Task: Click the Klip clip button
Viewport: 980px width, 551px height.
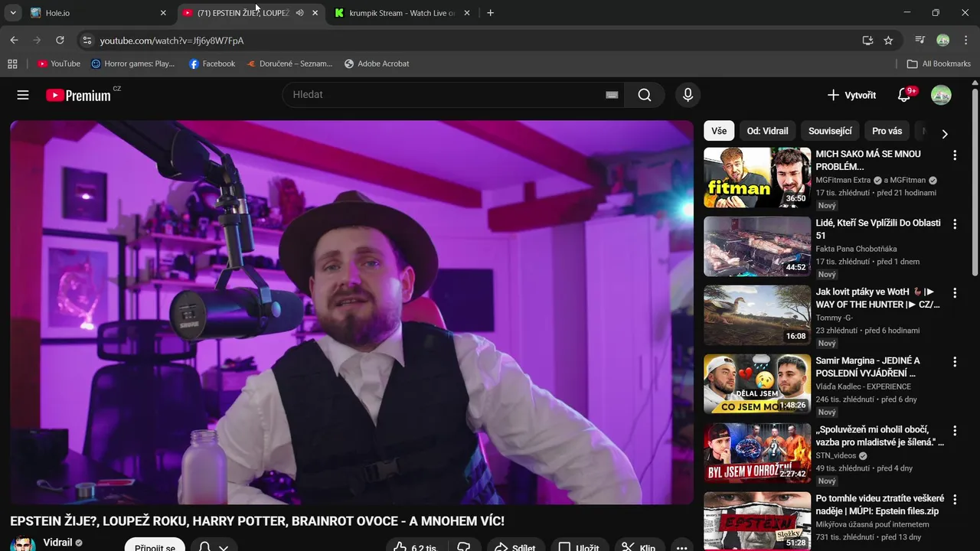Action: pos(638,547)
